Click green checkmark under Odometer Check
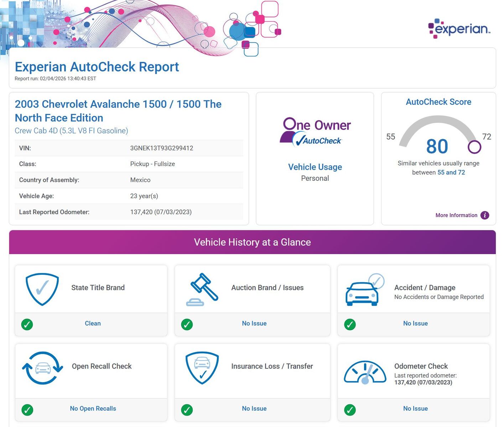 click(350, 410)
